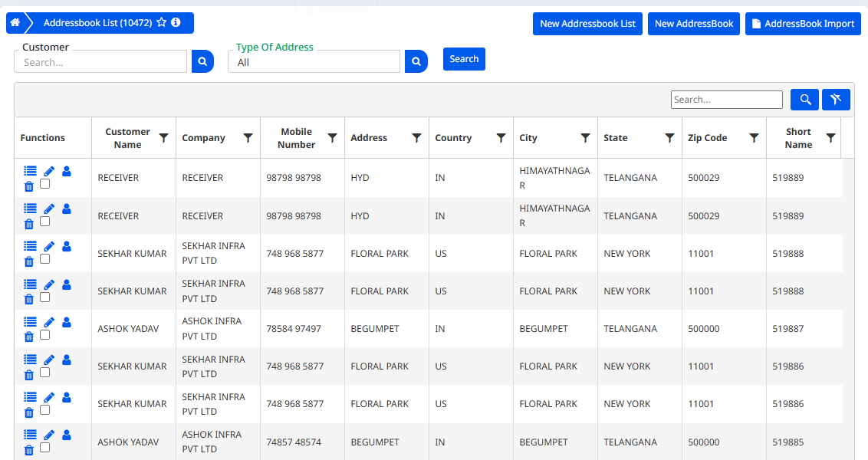Delete the row with short name 519885
The height and width of the screenshot is (460, 868).
[x=29, y=450]
